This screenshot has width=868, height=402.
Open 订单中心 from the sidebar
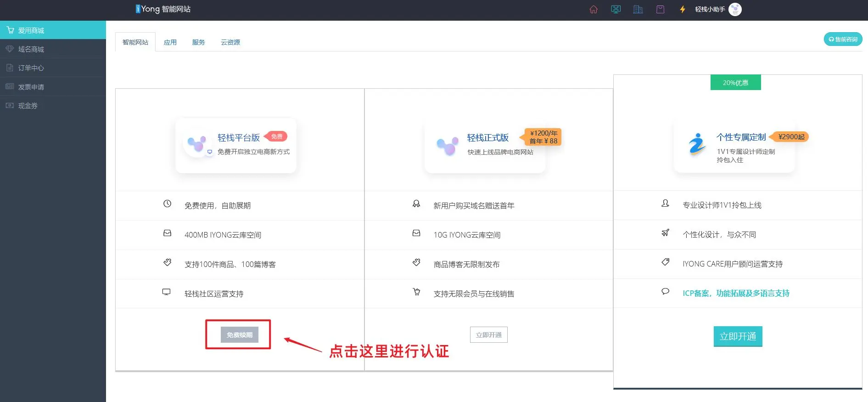click(x=31, y=68)
